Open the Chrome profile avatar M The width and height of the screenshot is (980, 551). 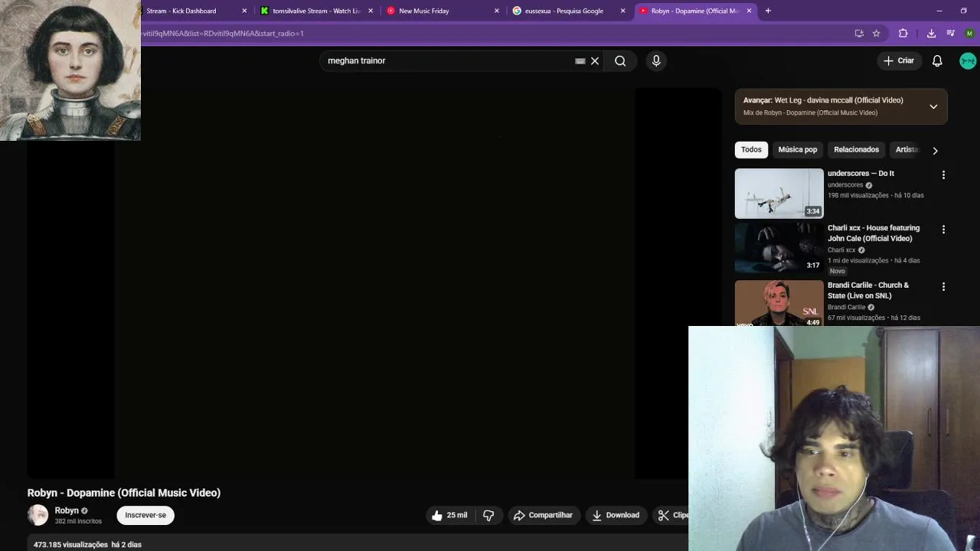click(969, 33)
